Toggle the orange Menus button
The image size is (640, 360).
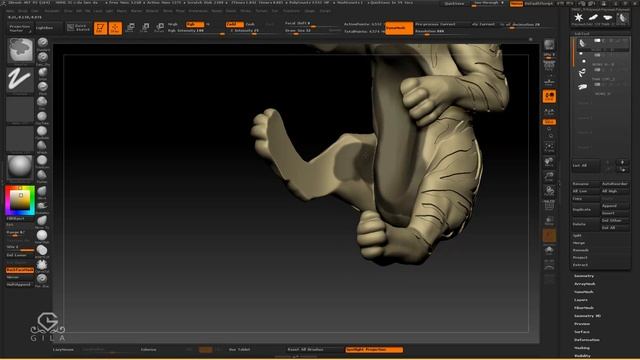tap(516, 3)
